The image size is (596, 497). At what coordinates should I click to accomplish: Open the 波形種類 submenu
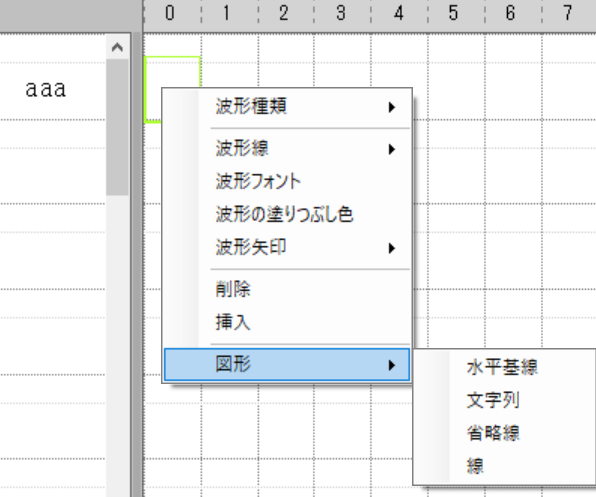287,107
